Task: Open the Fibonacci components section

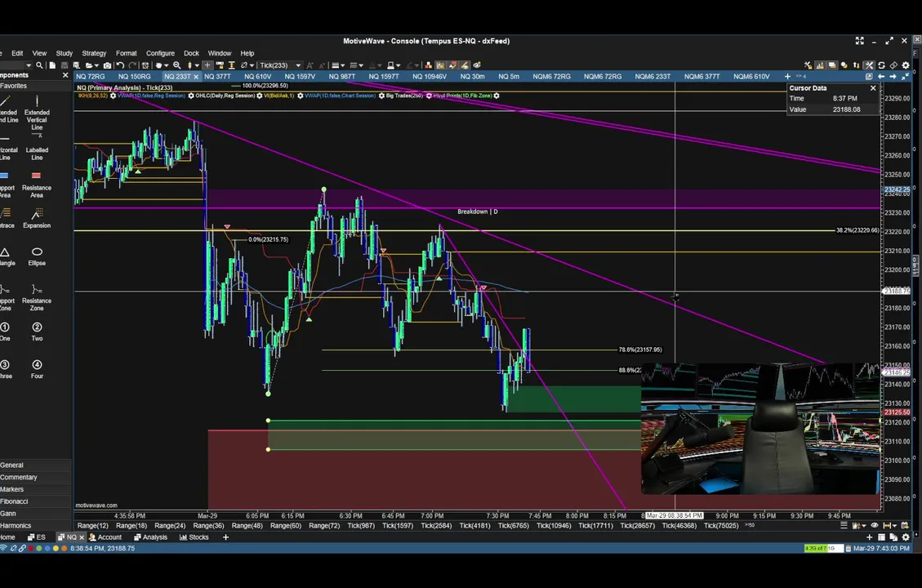Action: tap(35, 501)
